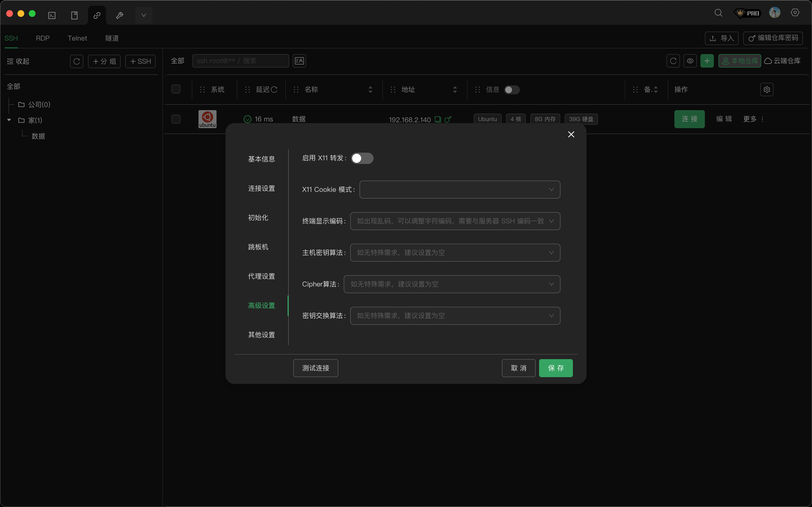Toggle the 信息 switch in the table header
Viewport: 812px width, 507px height.
511,90
